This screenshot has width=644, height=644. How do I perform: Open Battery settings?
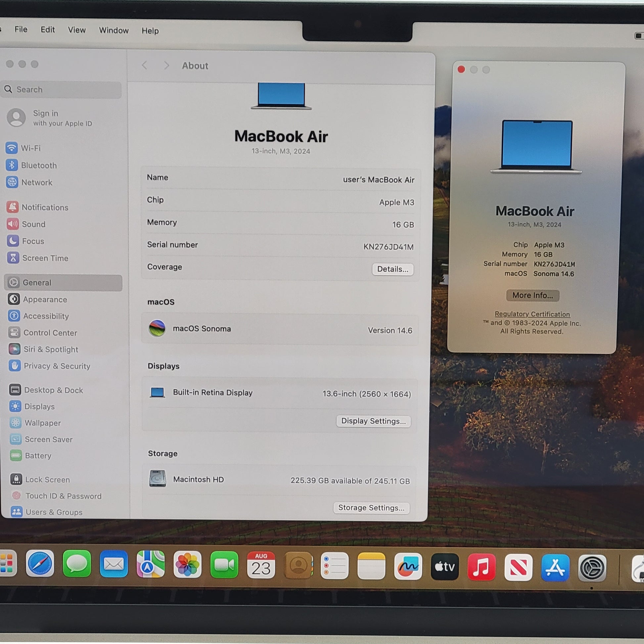click(x=31, y=456)
